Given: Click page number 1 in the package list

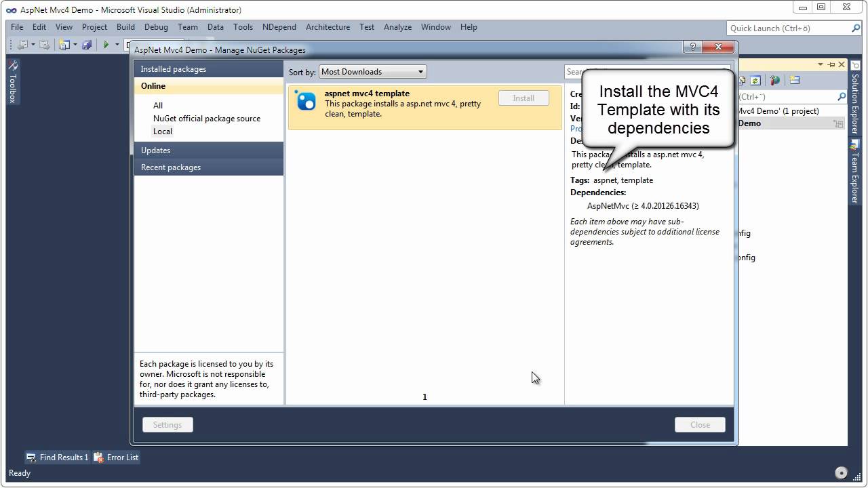Looking at the screenshot, I should point(425,397).
